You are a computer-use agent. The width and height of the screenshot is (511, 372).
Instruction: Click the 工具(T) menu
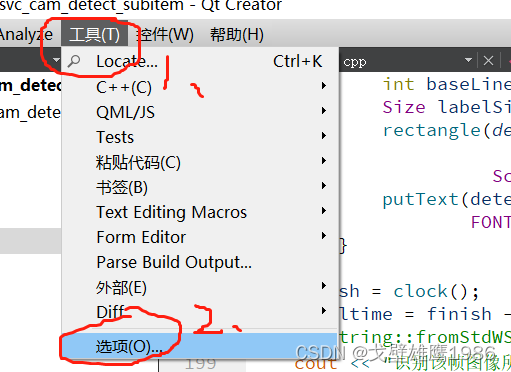pos(94,34)
